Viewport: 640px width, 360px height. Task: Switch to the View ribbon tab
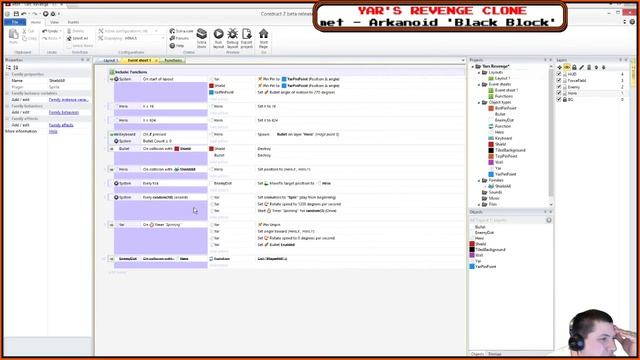(x=54, y=22)
